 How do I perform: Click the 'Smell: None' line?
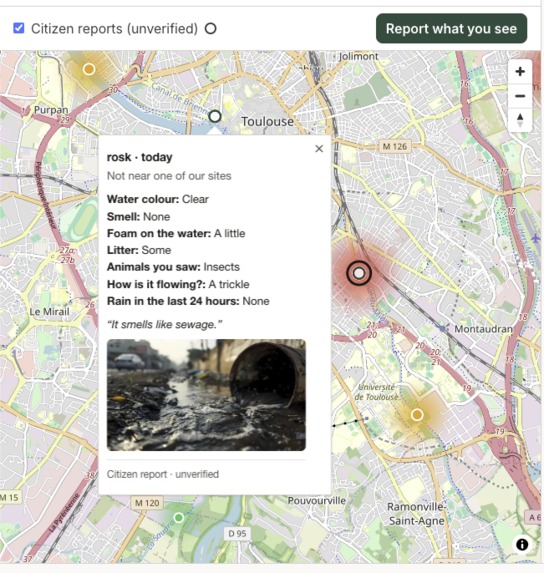[138, 217]
